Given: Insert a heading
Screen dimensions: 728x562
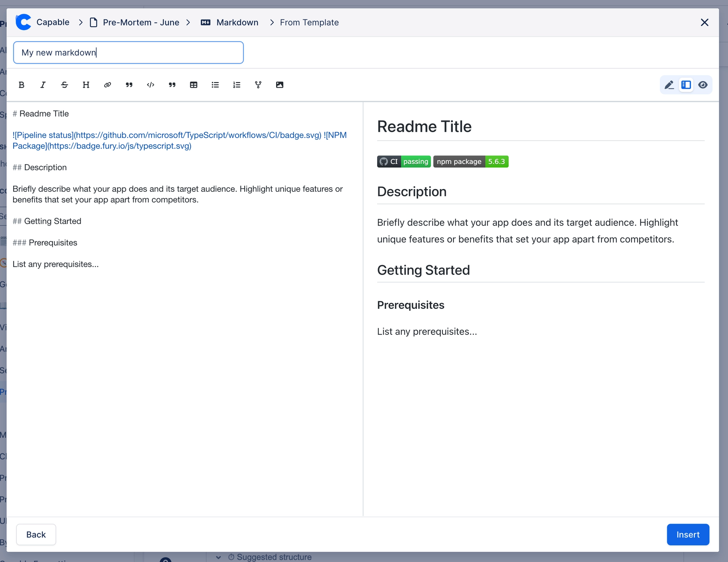Looking at the screenshot, I should [x=86, y=85].
